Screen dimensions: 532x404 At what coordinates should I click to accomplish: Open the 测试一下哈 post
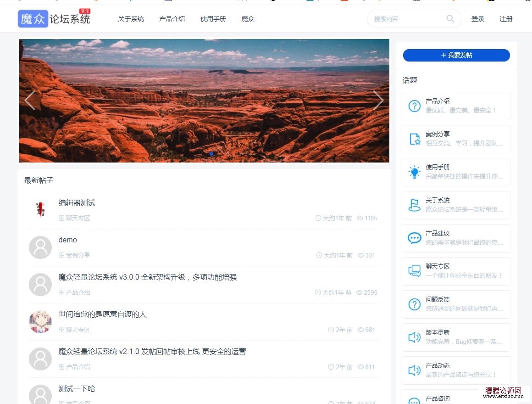[77, 389]
